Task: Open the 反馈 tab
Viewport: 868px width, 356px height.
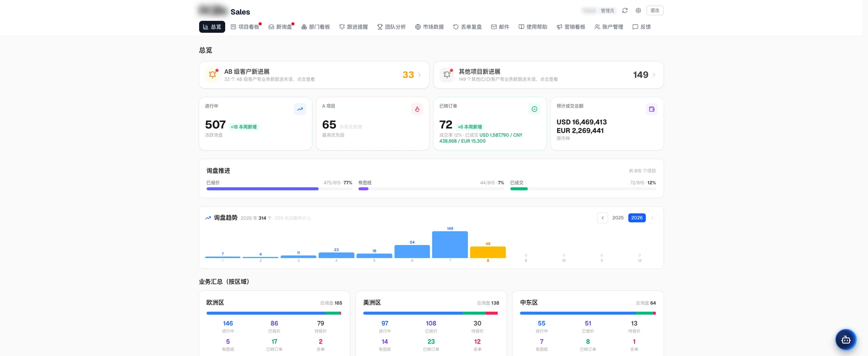Action: [642, 27]
